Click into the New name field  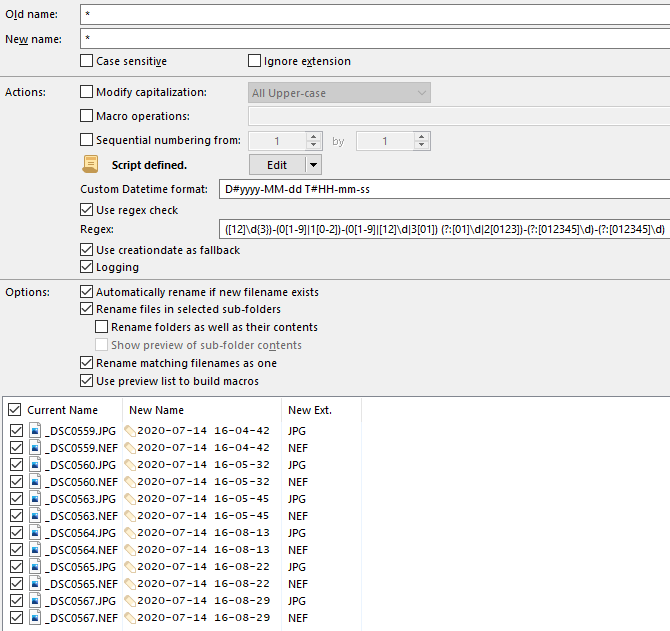(375, 39)
